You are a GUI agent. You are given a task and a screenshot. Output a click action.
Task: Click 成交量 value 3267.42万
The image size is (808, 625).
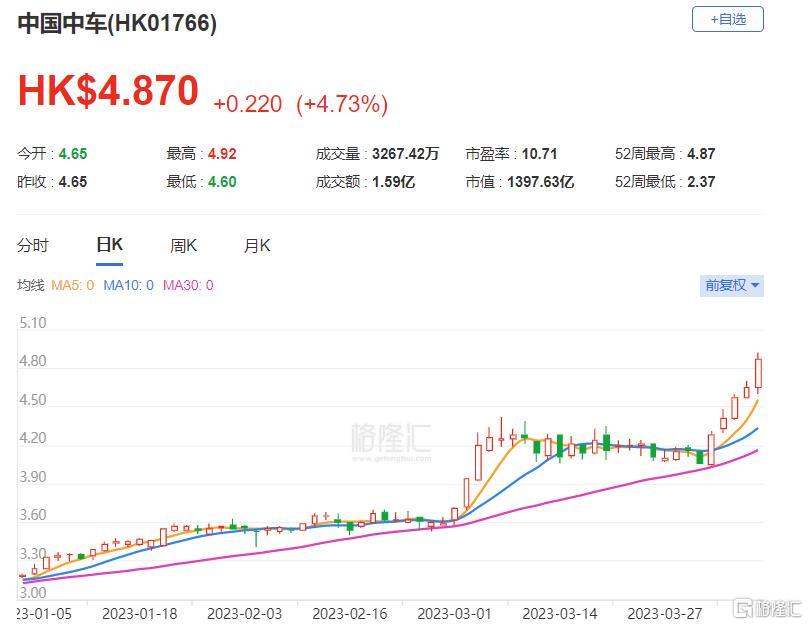click(x=406, y=154)
